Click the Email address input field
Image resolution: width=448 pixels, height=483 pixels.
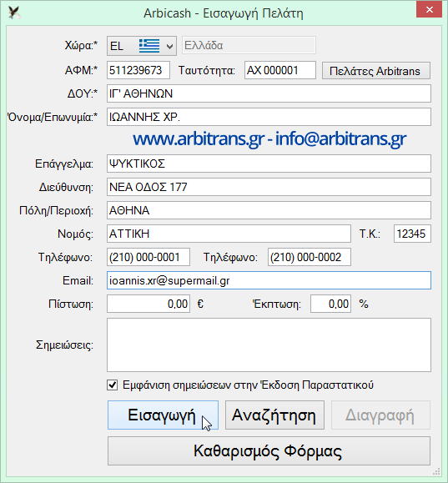269,280
